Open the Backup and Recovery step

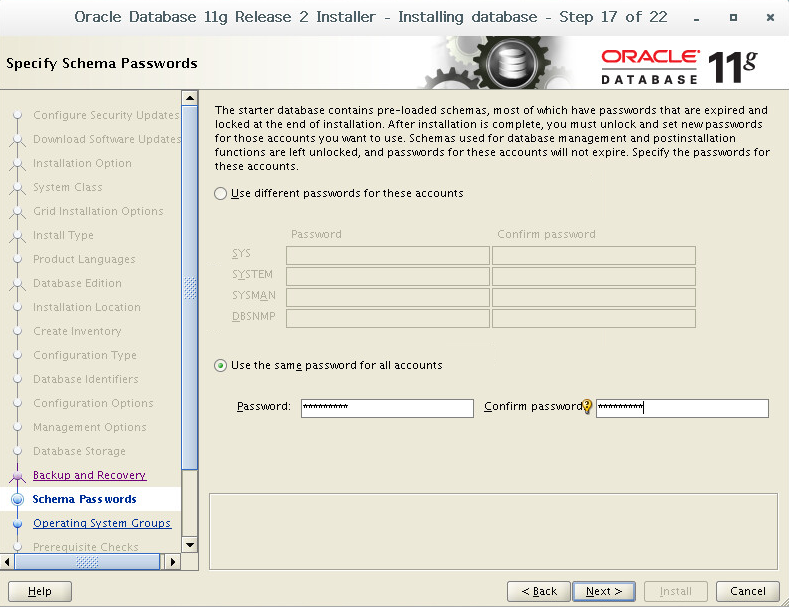(90, 475)
